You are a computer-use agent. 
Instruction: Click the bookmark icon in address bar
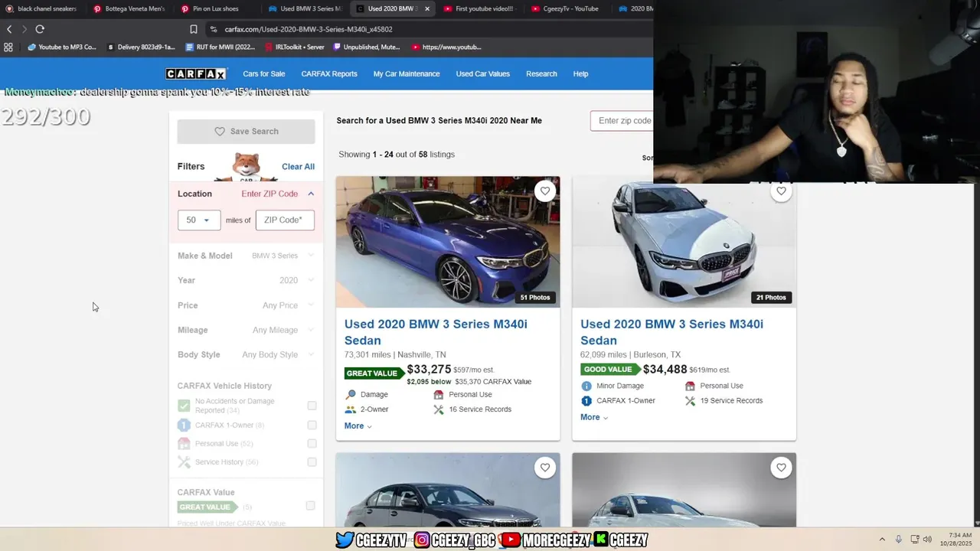(x=194, y=29)
